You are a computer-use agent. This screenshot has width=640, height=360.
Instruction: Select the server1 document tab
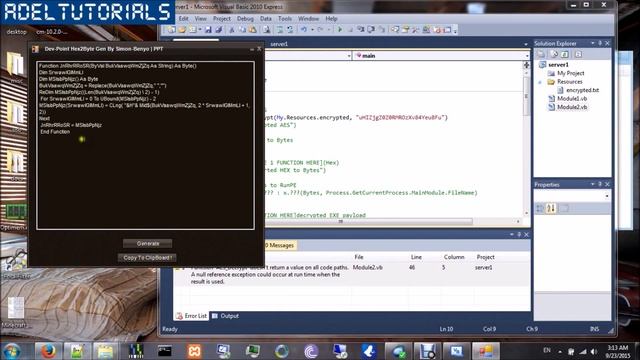tap(279, 44)
